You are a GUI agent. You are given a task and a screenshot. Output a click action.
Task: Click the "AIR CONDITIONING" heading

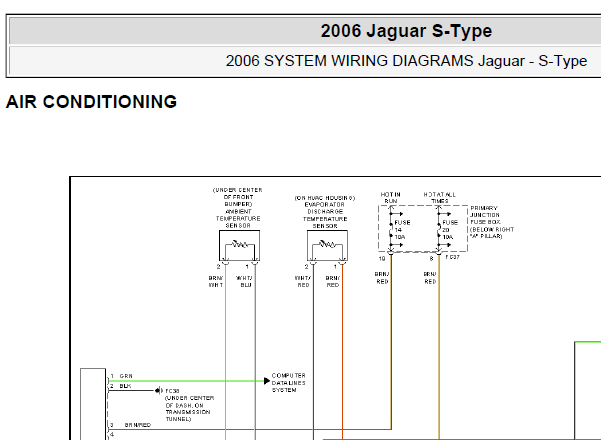pos(92,102)
